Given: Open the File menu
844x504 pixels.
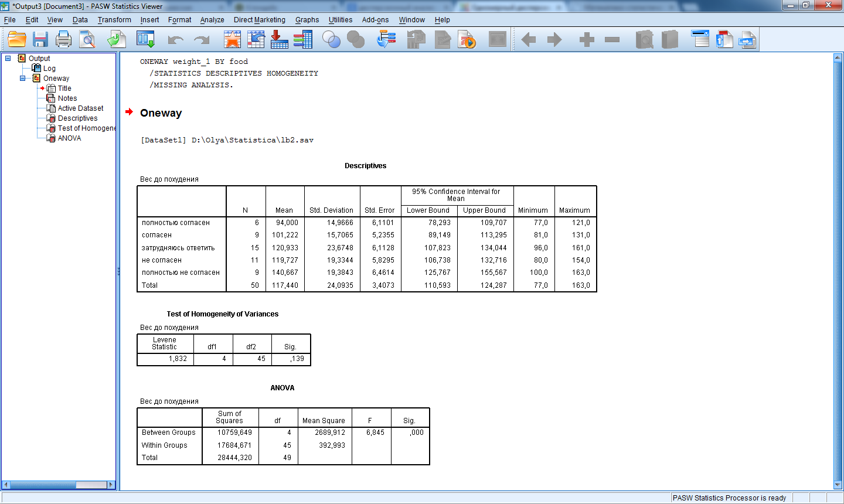Looking at the screenshot, I should coord(10,20).
